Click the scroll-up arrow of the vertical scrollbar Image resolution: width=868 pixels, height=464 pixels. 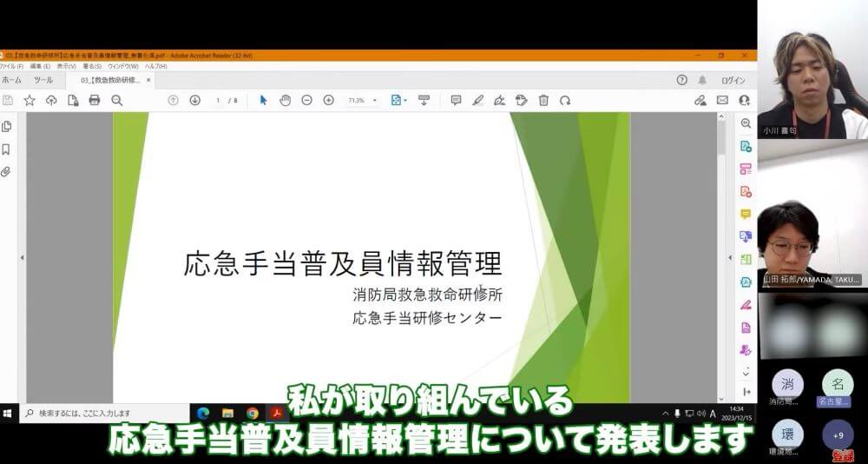click(721, 117)
